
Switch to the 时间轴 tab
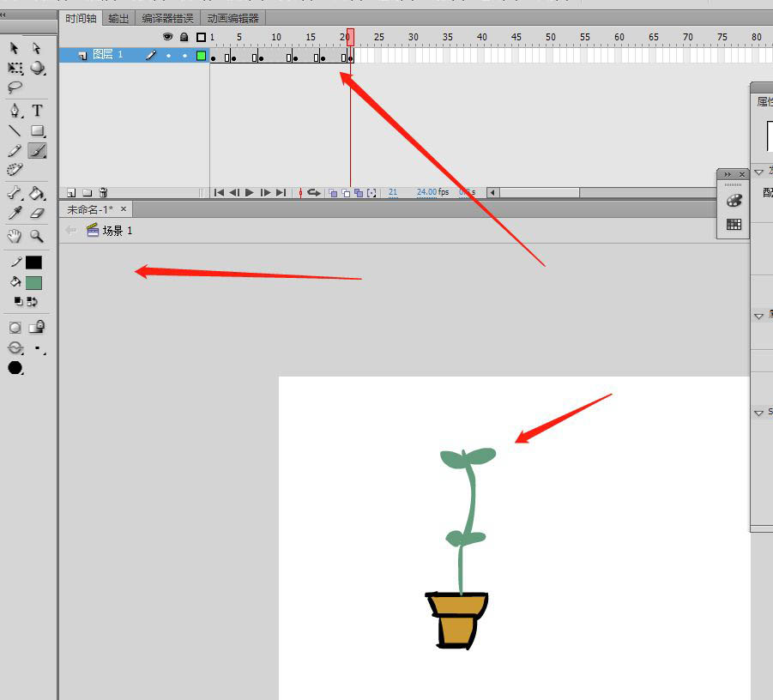pos(81,19)
